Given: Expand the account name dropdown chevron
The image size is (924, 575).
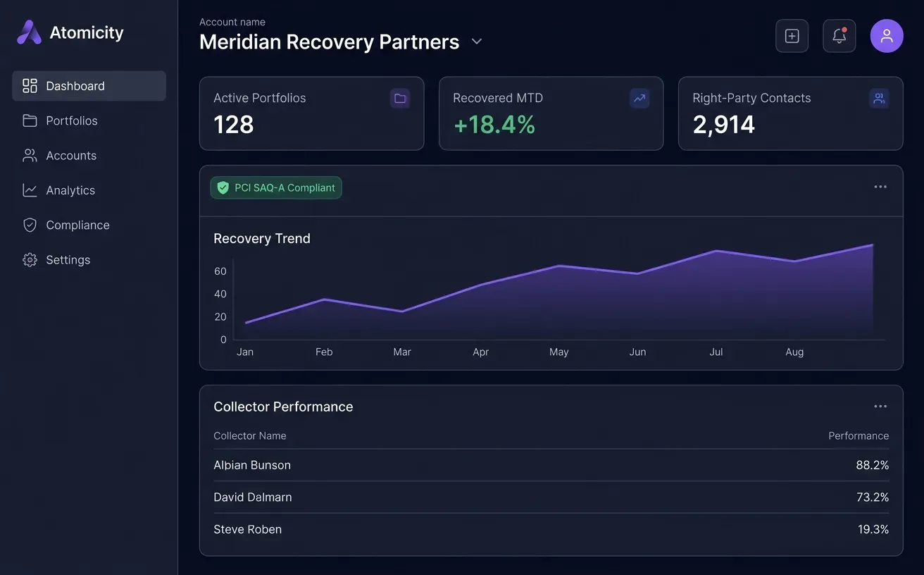Looking at the screenshot, I should (x=477, y=42).
